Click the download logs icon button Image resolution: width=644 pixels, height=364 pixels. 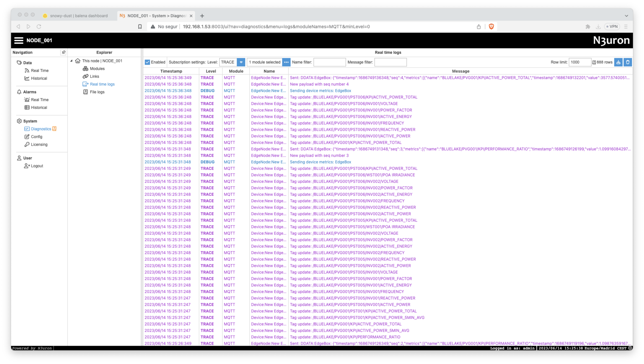pos(618,62)
